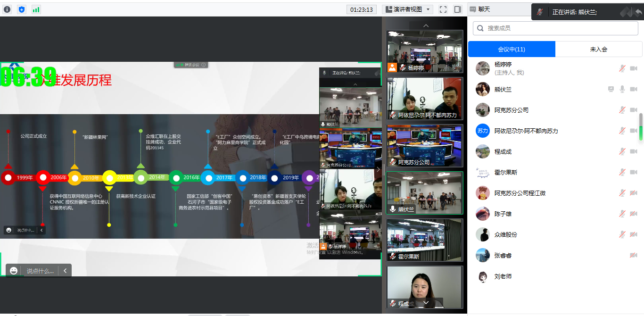644x316 pixels.
Task: Click 阿克苏分公司程江微 disabled camera icon
Action: 634,193
